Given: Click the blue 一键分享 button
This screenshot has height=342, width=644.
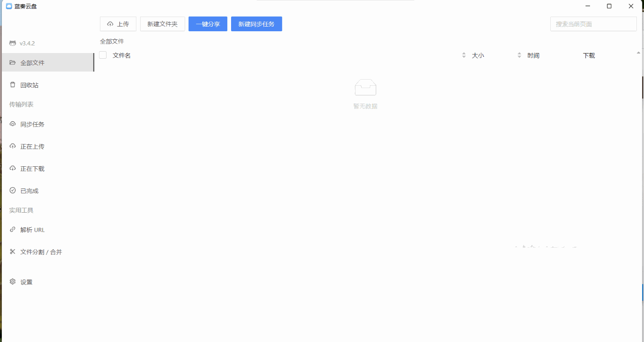Looking at the screenshot, I should (x=208, y=24).
